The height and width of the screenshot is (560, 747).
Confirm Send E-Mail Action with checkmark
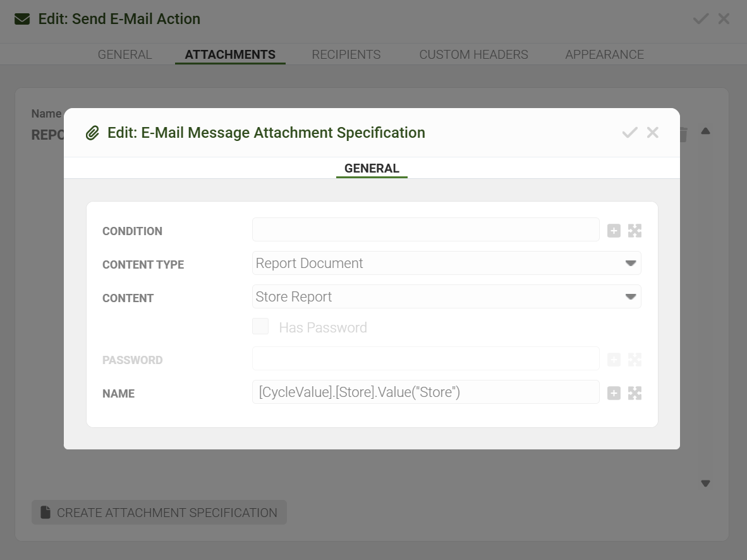pos(701,19)
